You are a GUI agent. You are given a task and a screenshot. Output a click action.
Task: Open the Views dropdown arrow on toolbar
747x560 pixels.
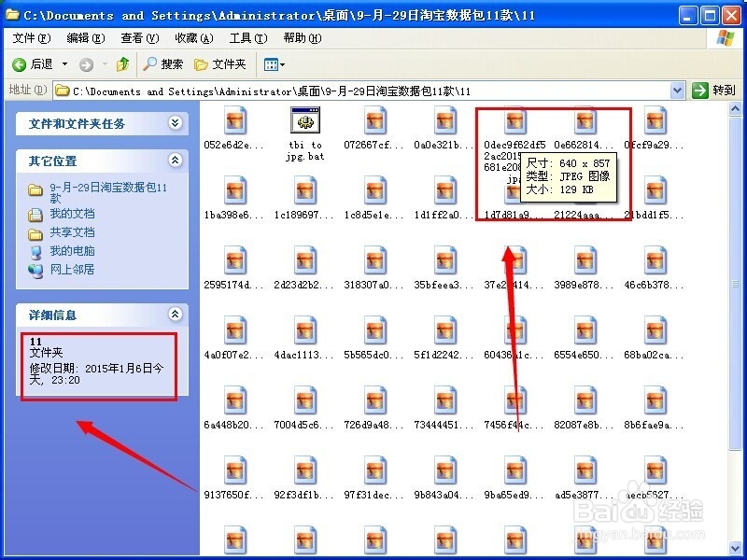pyautogui.click(x=282, y=65)
